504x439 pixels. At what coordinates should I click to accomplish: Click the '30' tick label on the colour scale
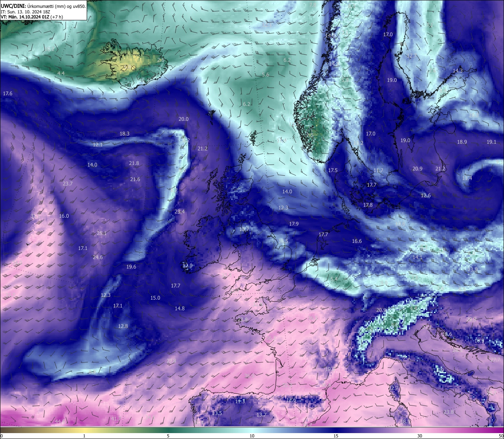420,436
